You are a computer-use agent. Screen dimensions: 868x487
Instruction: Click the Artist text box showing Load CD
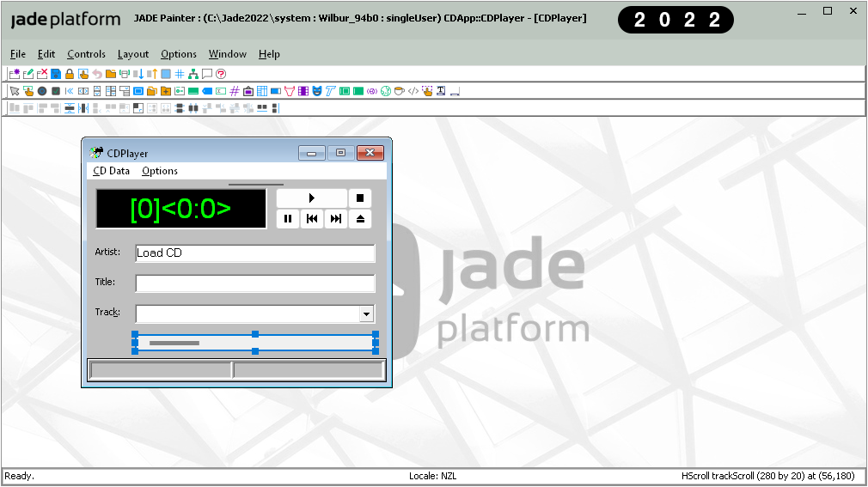coord(254,253)
